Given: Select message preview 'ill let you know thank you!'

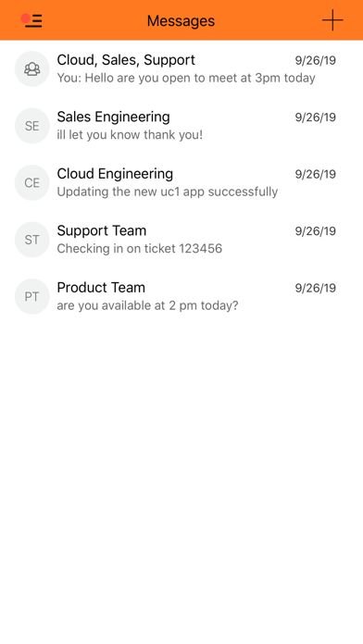Looking at the screenshot, I should pyautogui.click(x=130, y=135).
